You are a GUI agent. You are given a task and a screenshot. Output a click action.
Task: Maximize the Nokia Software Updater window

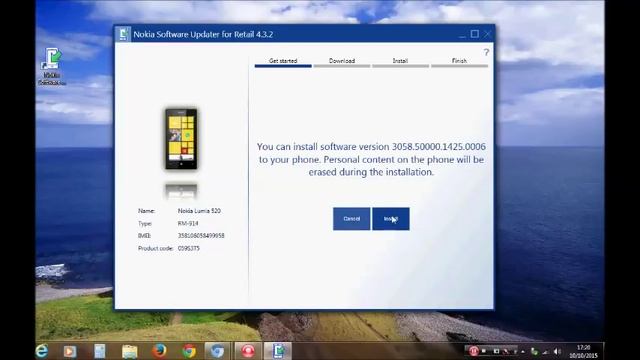474,34
